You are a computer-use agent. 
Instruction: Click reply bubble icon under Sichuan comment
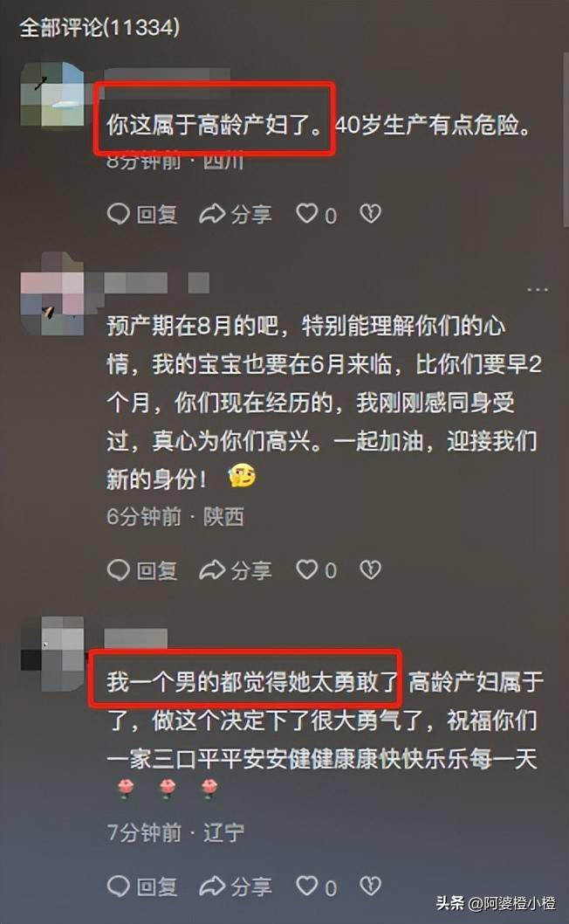coord(119,214)
